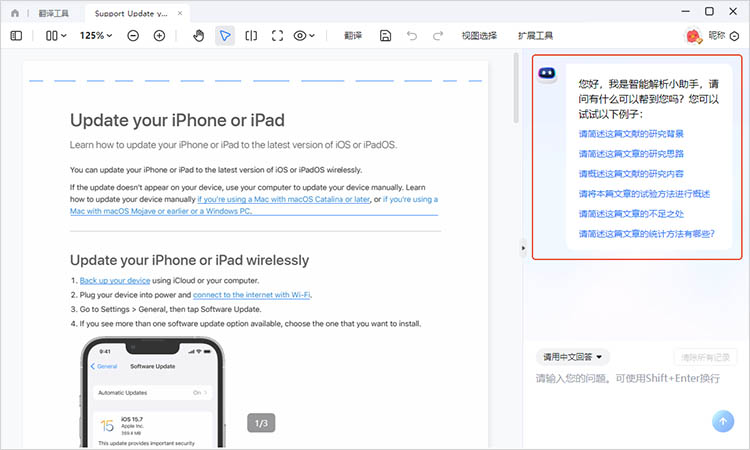Click the 清除所有记录 button
Viewport: 750px width, 450px height.
[x=706, y=357]
